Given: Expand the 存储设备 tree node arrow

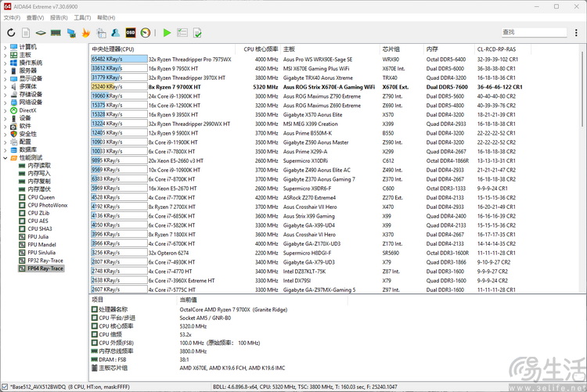Looking at the screenshot, I should [5, 95].
